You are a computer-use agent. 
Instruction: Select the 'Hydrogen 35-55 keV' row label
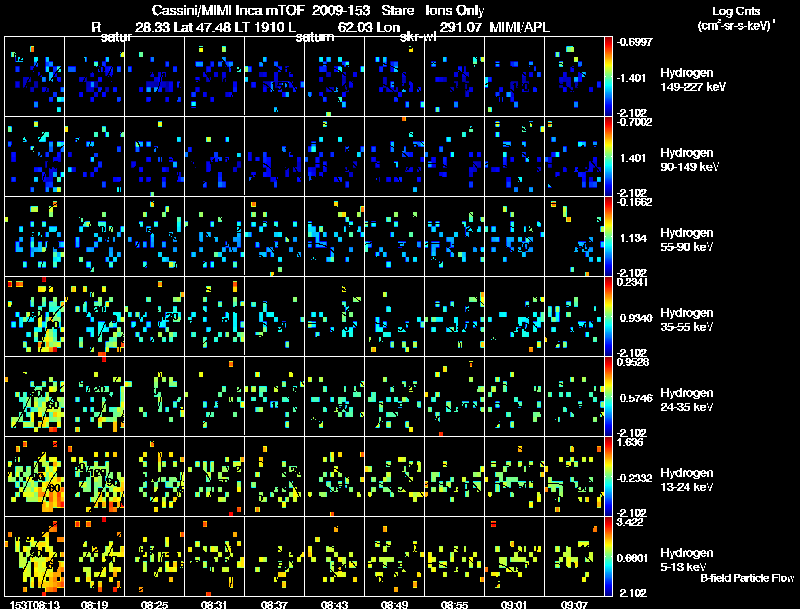pos(687,320)
